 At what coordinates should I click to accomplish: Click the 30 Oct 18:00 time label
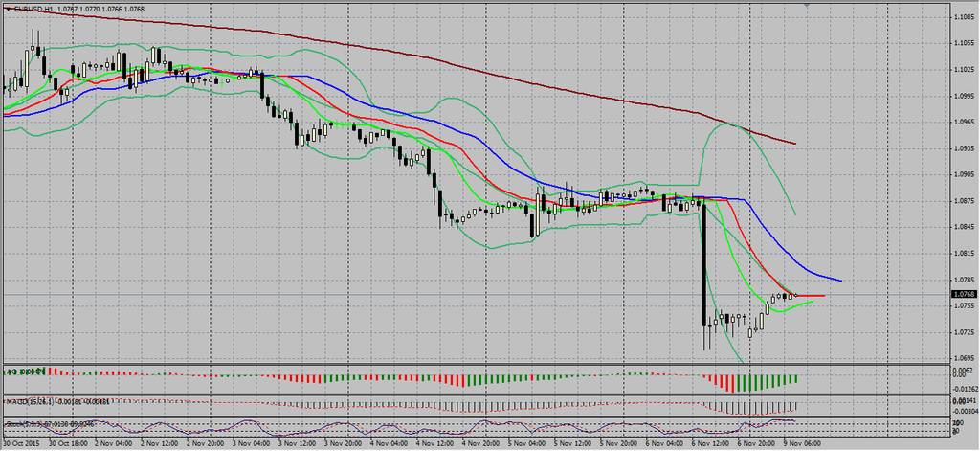[67, 443]
